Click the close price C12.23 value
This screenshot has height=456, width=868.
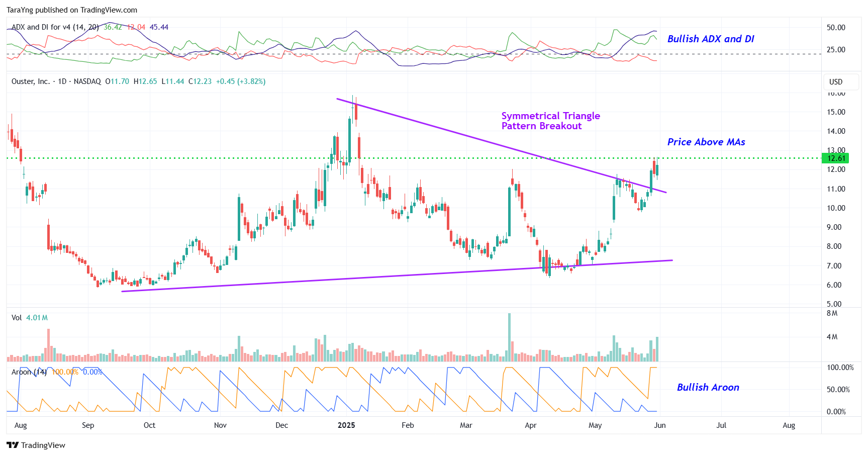[x=200, y=81]
